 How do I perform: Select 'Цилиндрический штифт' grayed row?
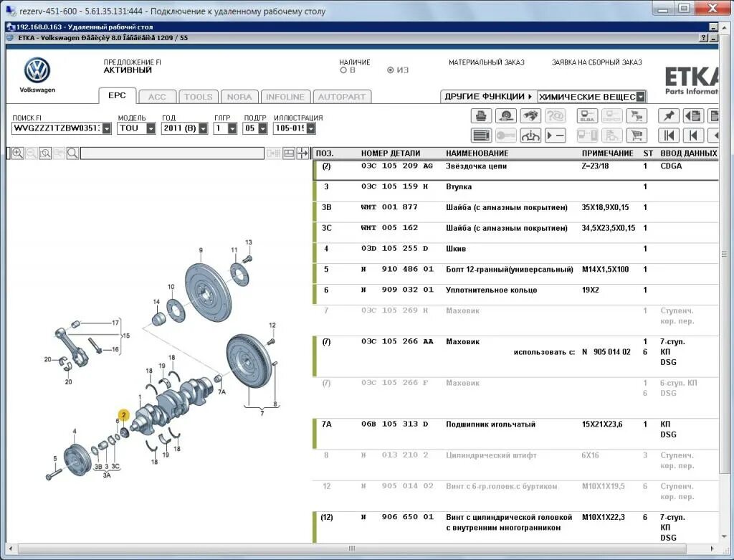(515, 465)
